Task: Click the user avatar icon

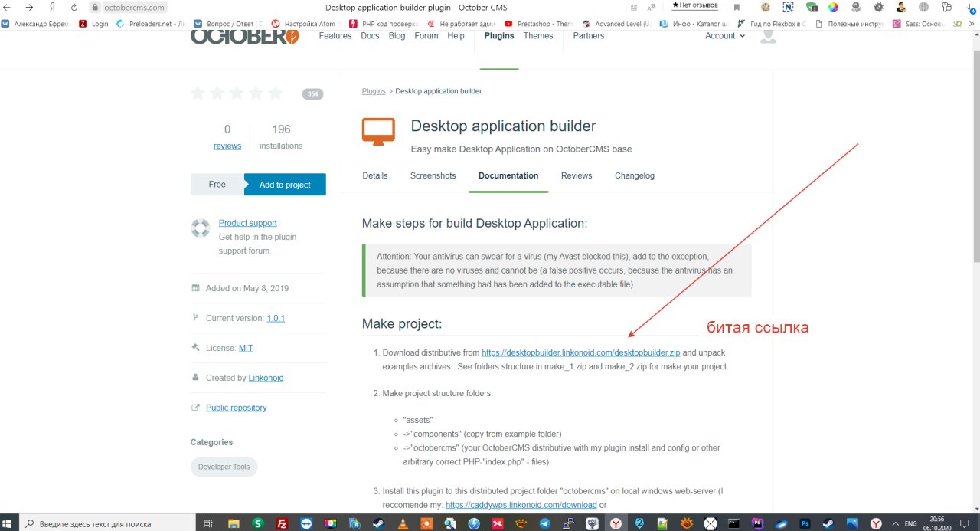Action: 767,35
